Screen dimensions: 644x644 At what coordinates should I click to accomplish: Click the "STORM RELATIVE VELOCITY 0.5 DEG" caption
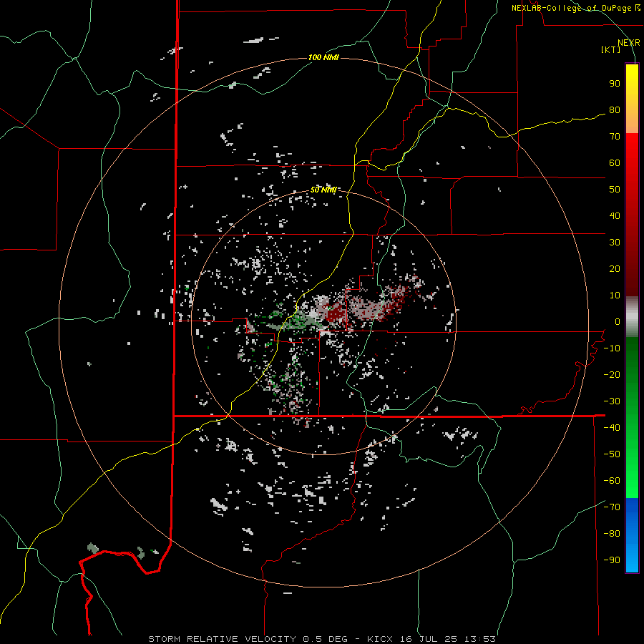[248, 639]
